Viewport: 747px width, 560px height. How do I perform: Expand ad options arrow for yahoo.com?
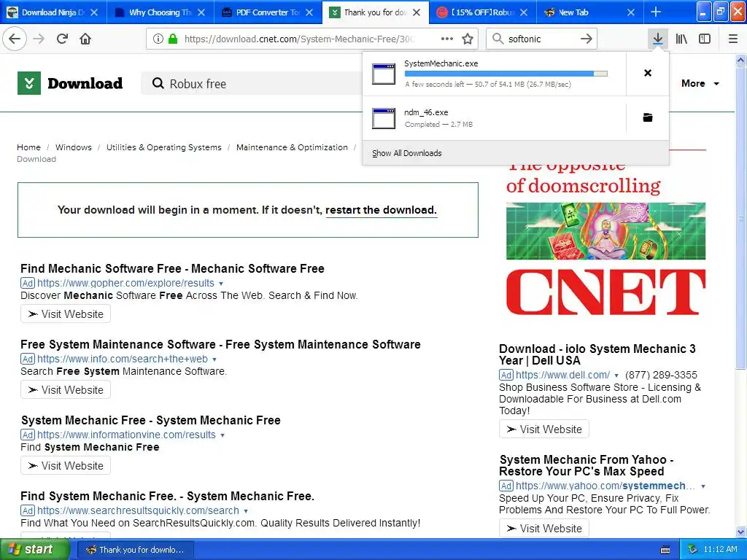703,486
